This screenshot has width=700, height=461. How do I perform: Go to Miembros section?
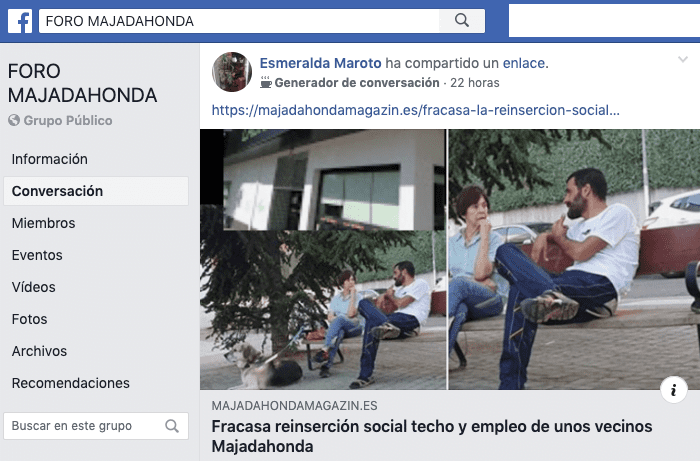click(43, 223)
